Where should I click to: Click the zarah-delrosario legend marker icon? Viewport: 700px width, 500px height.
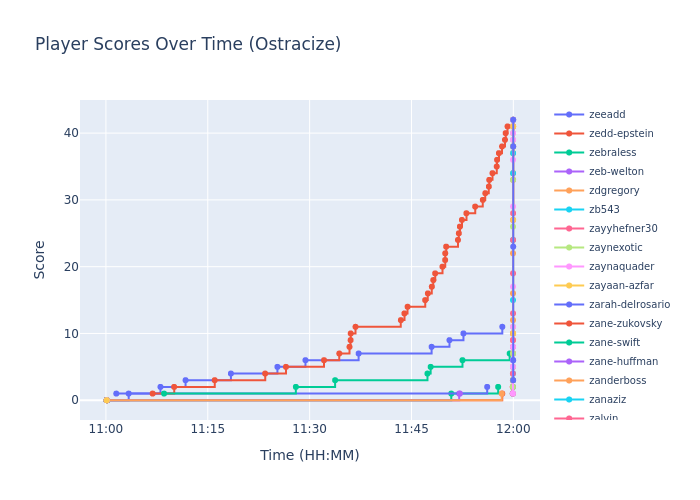[569, 305]
